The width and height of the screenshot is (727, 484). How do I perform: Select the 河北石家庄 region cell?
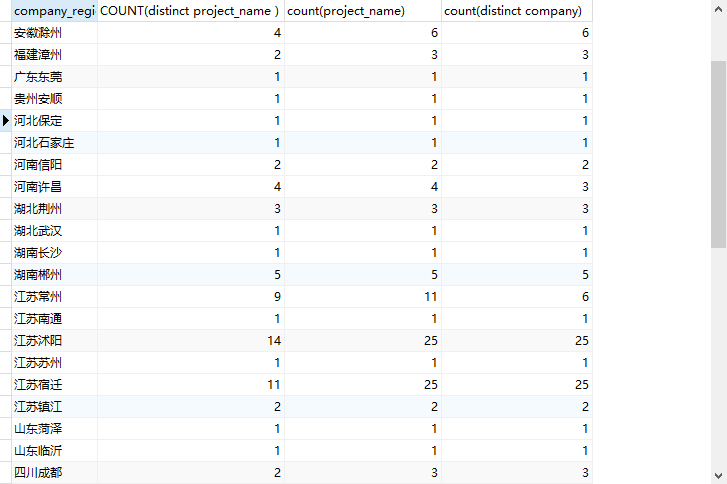click(x=54, y=143)
